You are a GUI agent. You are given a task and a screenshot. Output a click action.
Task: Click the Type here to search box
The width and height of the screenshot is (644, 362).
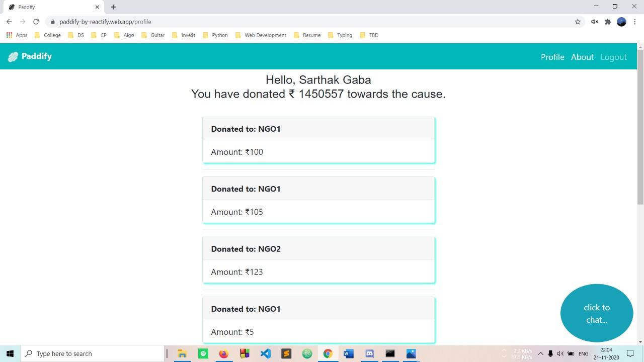(x=93, y=353)
